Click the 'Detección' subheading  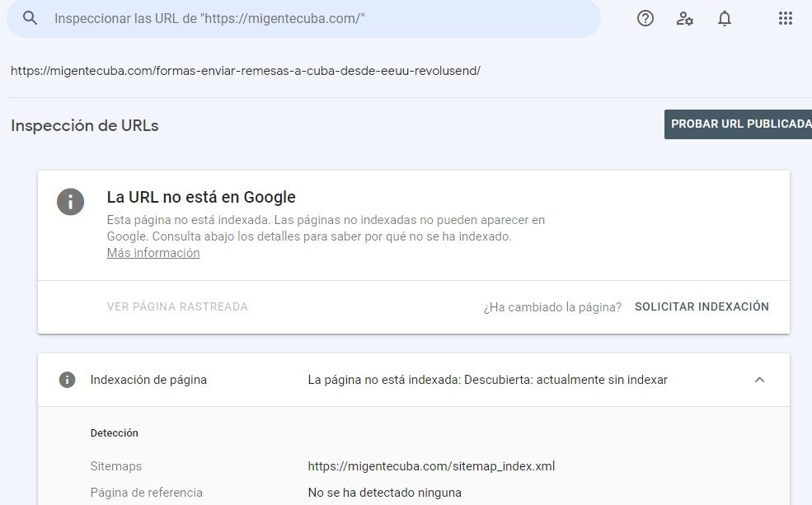click(x=114, y=433)
